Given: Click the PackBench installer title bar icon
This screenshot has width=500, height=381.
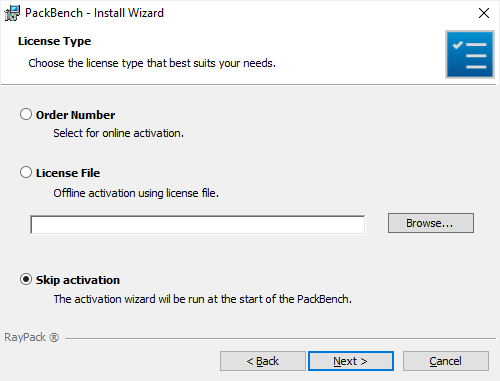Looking at the screenshot, I should pyautogui.click(x=12, y=13).
